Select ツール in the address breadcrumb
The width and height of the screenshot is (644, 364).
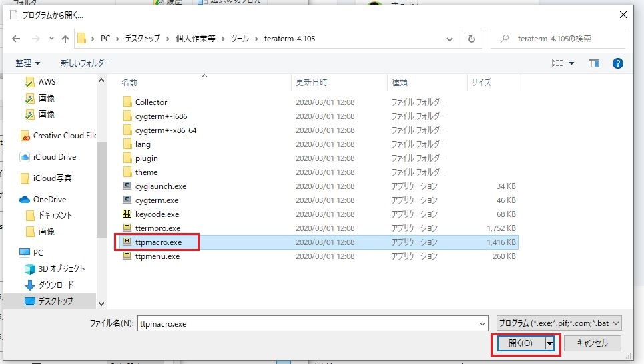coord(240,39)
